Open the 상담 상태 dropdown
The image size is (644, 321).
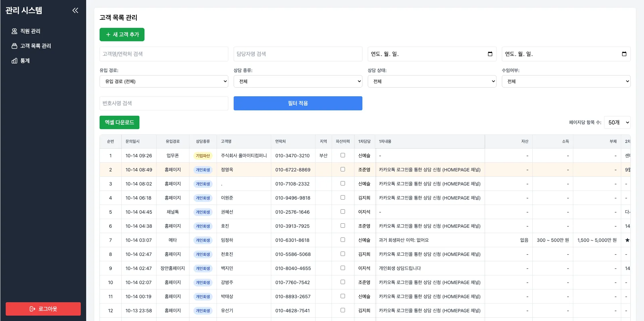coord(432,81)
